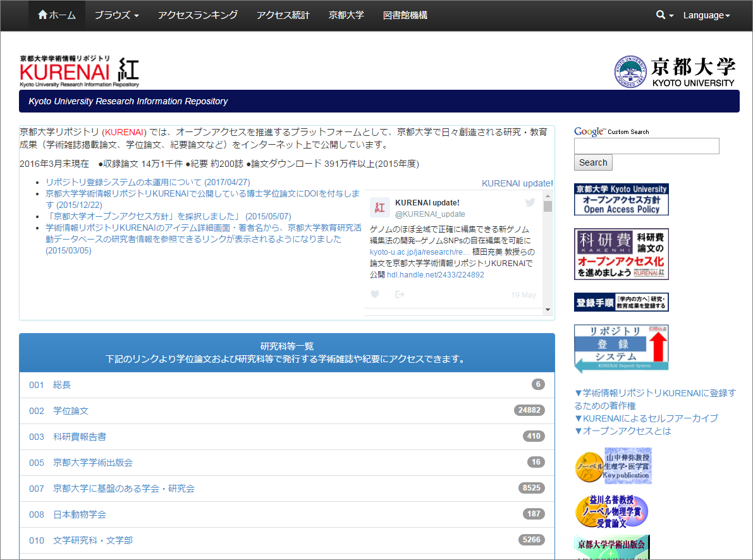The image size is (753, 560).
Task: Click the KURENAI update! tweet avatar
Action: [380, 207]
